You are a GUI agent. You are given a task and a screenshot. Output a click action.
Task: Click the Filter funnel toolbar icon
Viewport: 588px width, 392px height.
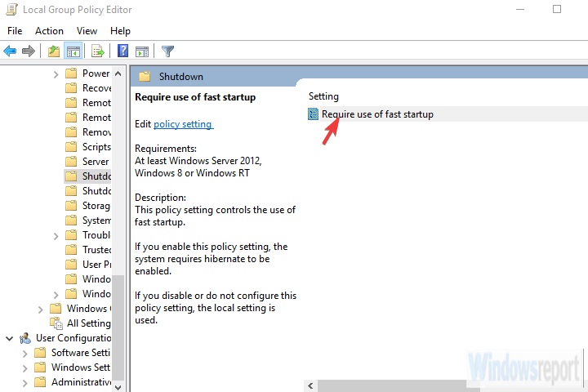pyautogui.click(x=167, y=51)
